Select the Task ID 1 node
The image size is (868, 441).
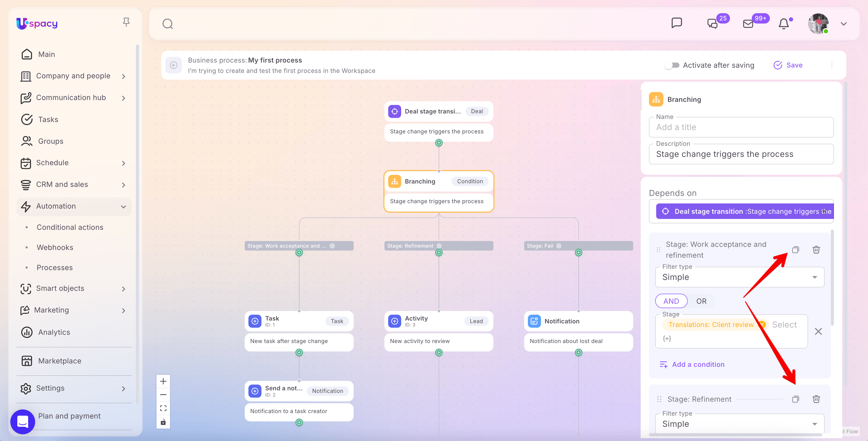click(x=299, y=331)
